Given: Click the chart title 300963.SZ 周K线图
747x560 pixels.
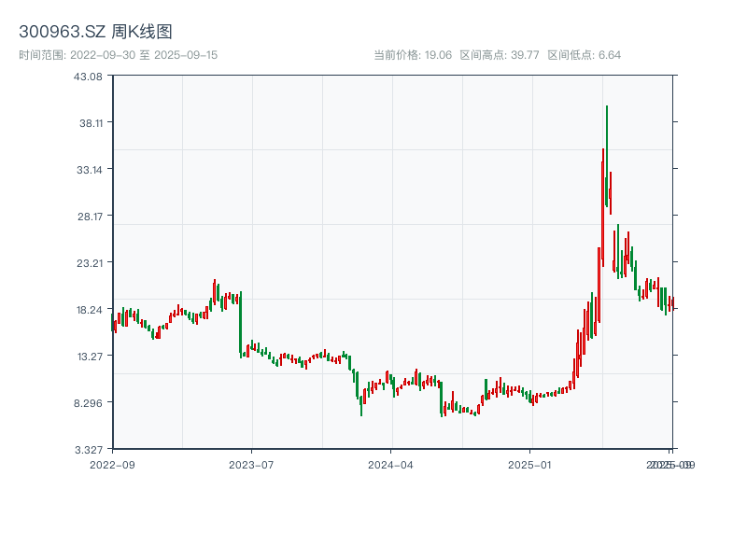Looking at the screenshot, I should click(x=95, y=32).
